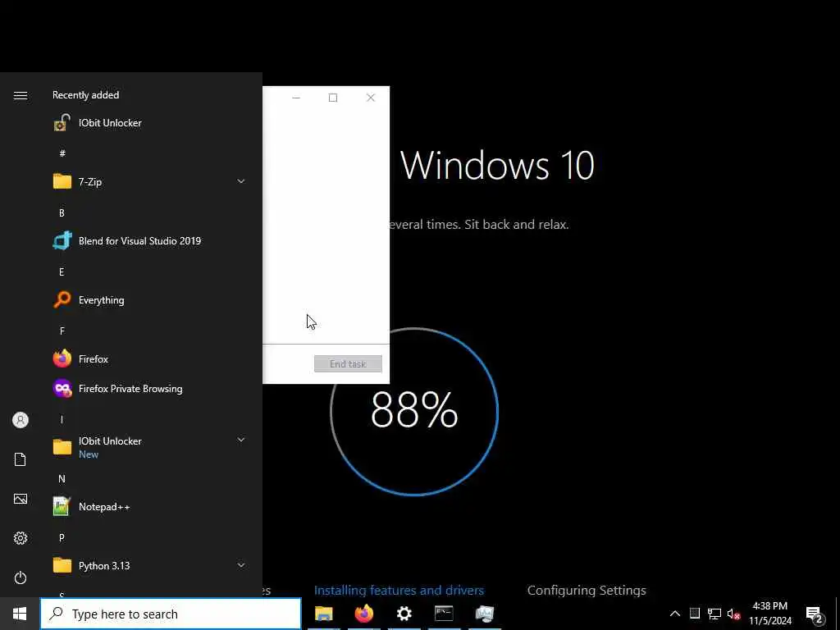This screenshot has width=840, height=630.
Task: Click the 7-Zip folder icon
Action: click(x=62, y=181)
